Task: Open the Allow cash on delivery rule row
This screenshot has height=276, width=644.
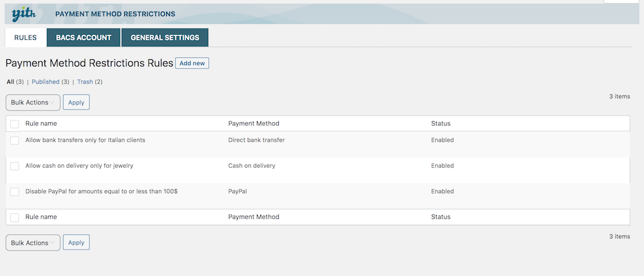Action: coord(79,166)
